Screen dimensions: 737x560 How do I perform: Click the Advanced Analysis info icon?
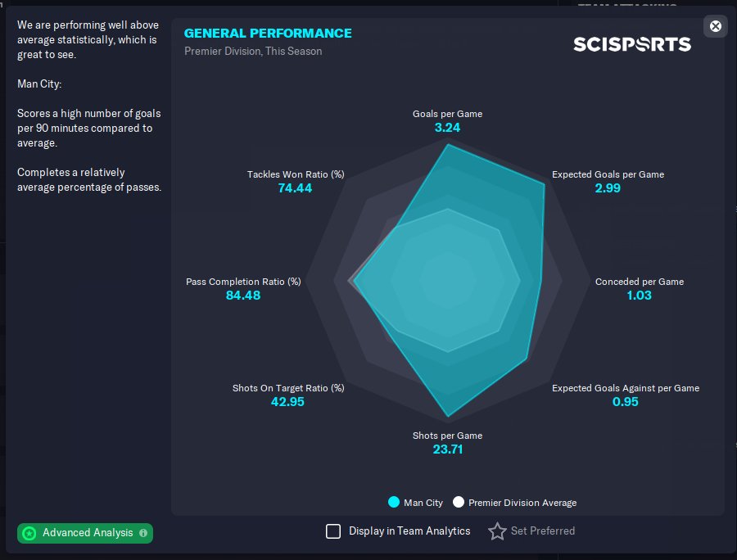pyautogui.click(x=143, y=533)
